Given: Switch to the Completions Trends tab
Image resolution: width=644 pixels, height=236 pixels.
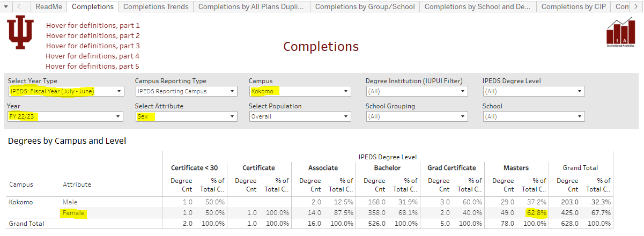Looking at the screenshot, I should pyautogui.click(x=156, y=7).
